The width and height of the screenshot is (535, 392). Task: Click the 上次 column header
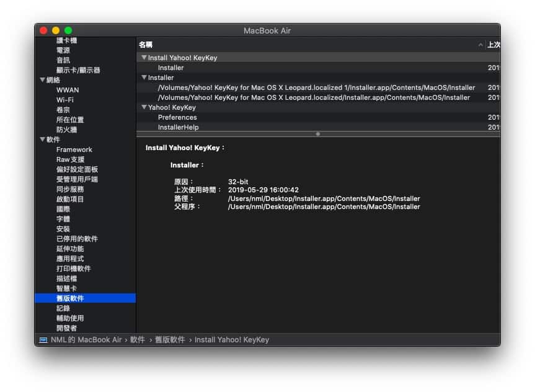[x=493, y=45]
